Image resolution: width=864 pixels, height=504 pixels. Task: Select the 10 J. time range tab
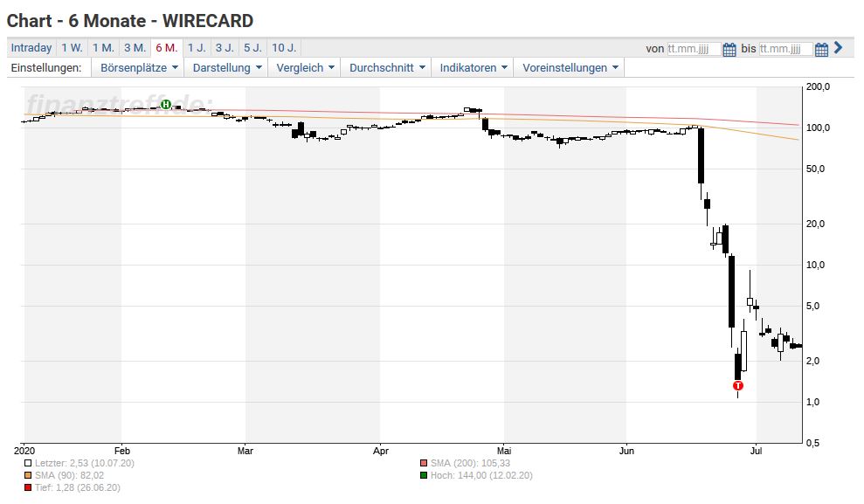(x=284, y=48)
